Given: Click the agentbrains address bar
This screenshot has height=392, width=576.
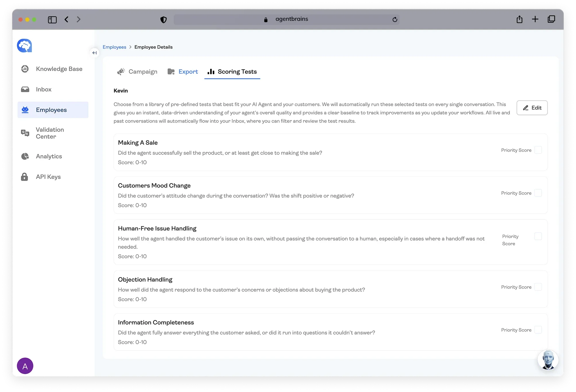Looking at the screenshot, I should coord(291,19).
